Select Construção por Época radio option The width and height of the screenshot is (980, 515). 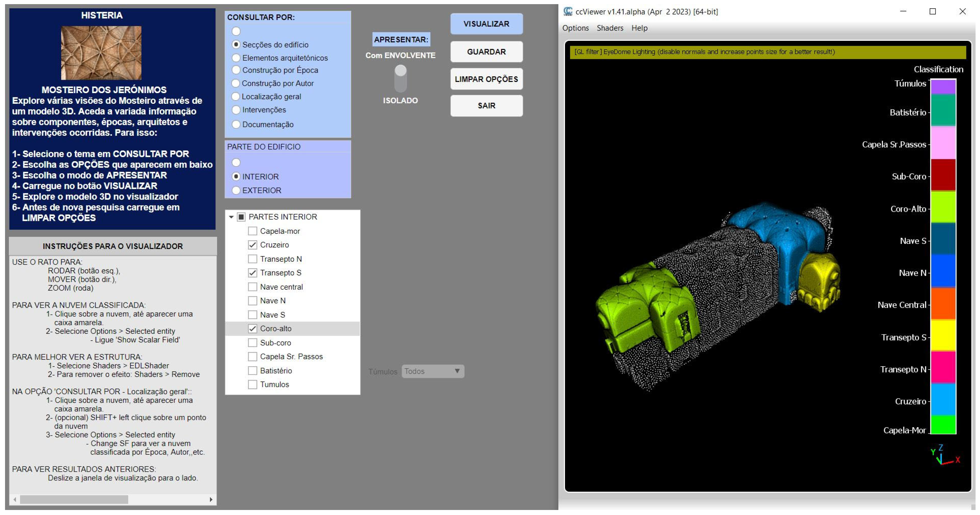tap(236, 70)
